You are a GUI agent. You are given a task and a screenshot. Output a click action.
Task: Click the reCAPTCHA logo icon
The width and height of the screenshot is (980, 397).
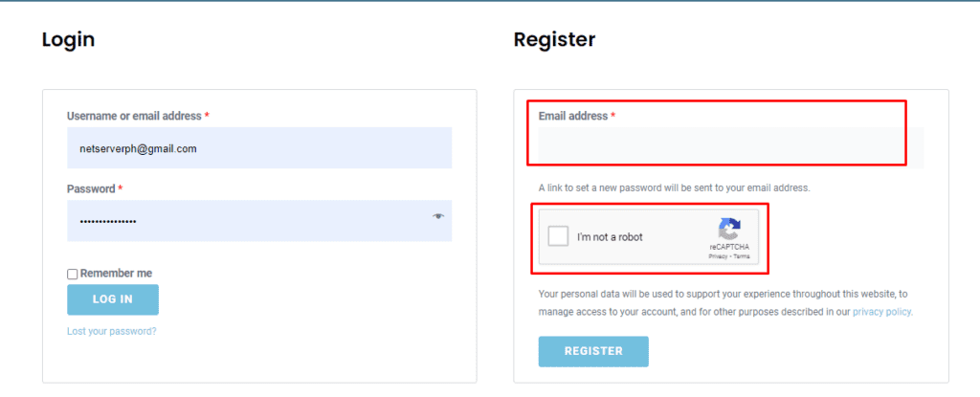tap(728, 230)
